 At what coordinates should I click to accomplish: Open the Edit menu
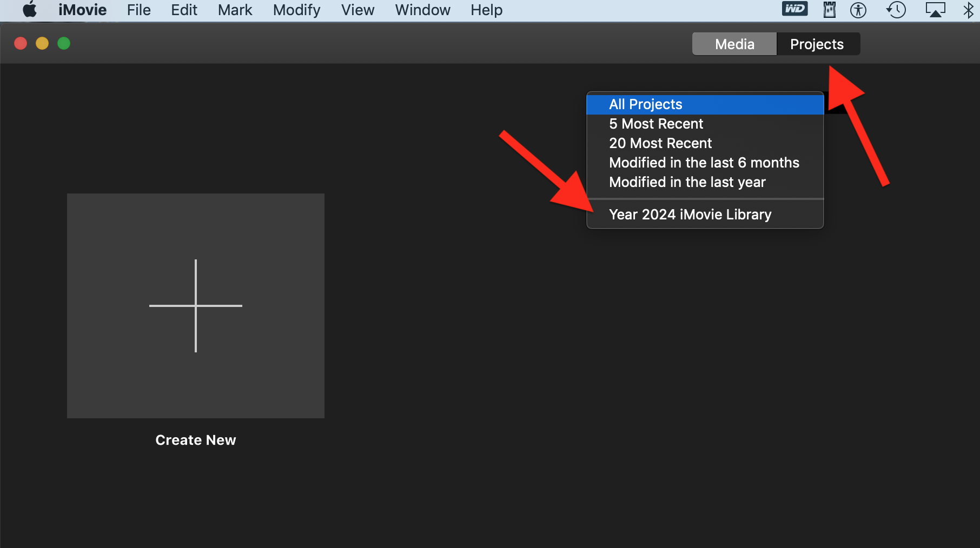pos(184,10)
